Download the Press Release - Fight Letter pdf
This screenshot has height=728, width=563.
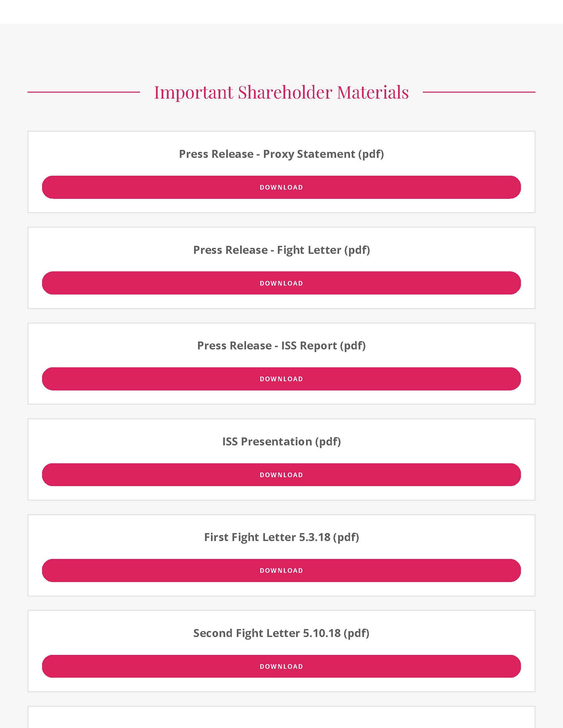point(281,283)
